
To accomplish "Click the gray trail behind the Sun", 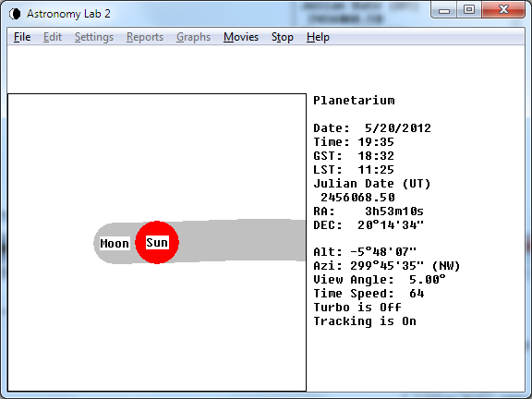I will (243, 240).
